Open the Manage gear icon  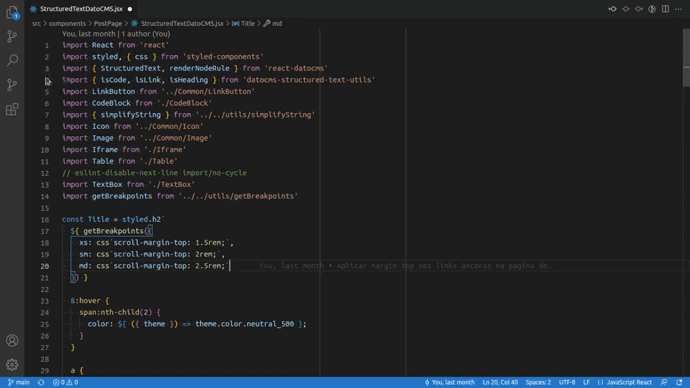coord(12,364)
